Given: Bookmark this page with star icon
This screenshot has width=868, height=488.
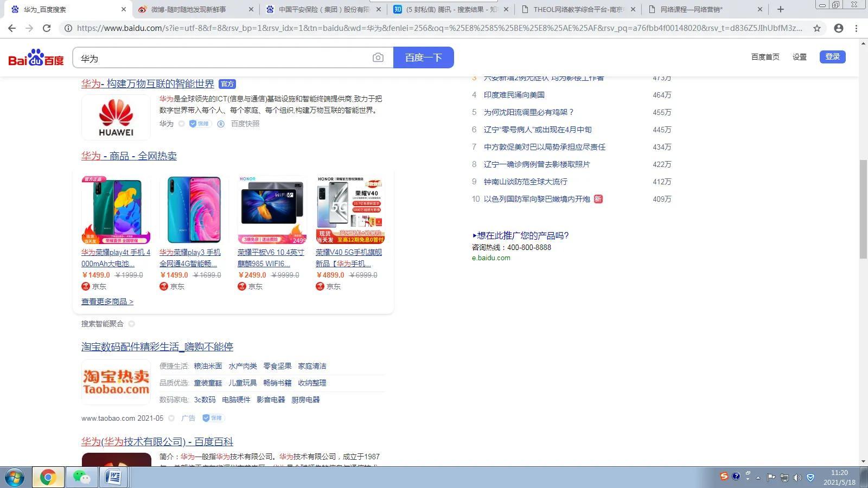Looking at the screenshot, I should [817, 28].
